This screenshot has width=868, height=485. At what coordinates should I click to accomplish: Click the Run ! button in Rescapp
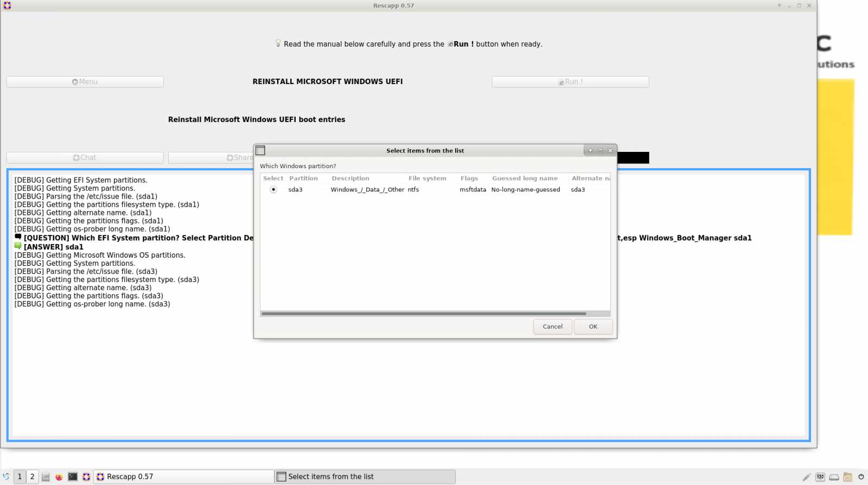click(x=570, y=82)
